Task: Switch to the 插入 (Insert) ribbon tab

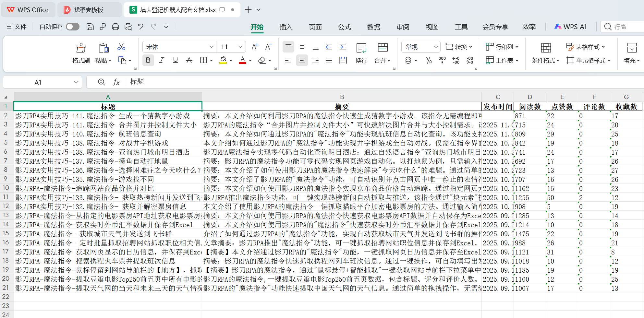Action: (286, 27)
